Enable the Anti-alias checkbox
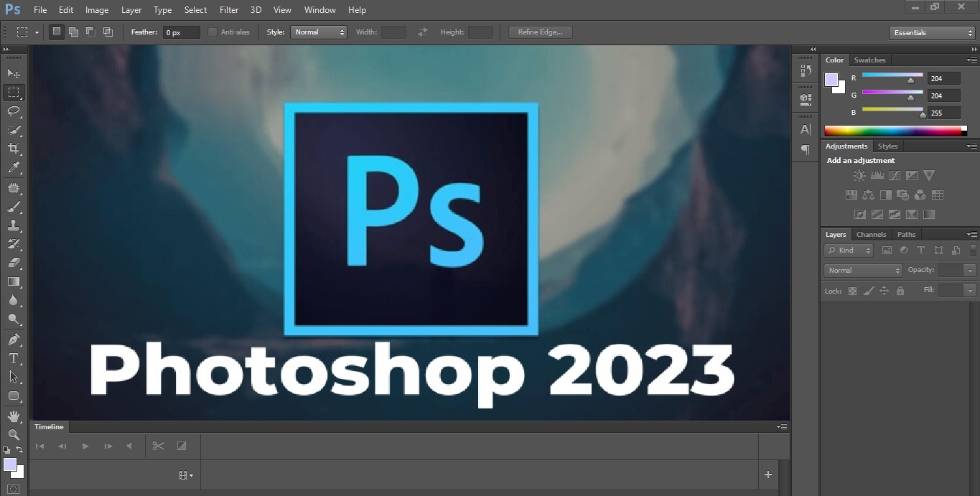This screenshot has width=980, height=496. 213,32
